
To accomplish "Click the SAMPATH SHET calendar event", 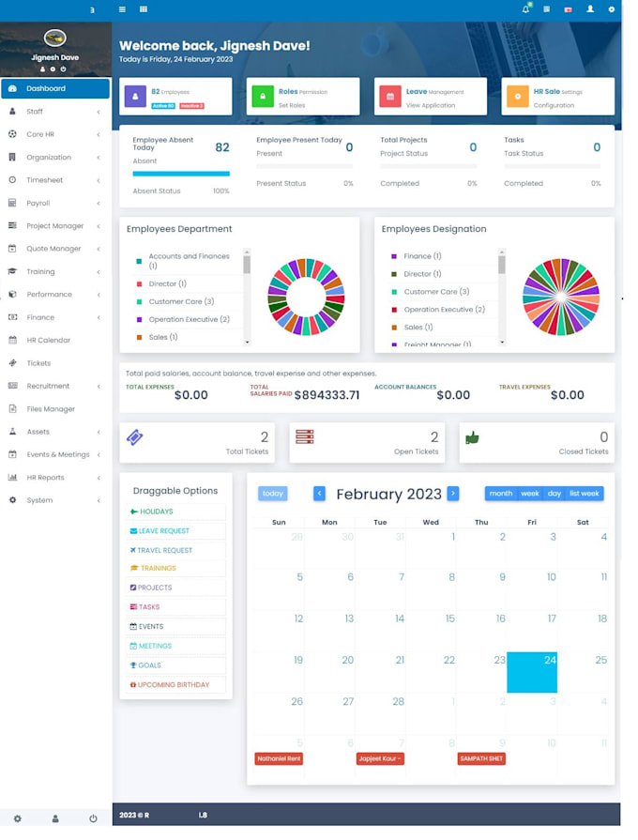I will point(481,758).
